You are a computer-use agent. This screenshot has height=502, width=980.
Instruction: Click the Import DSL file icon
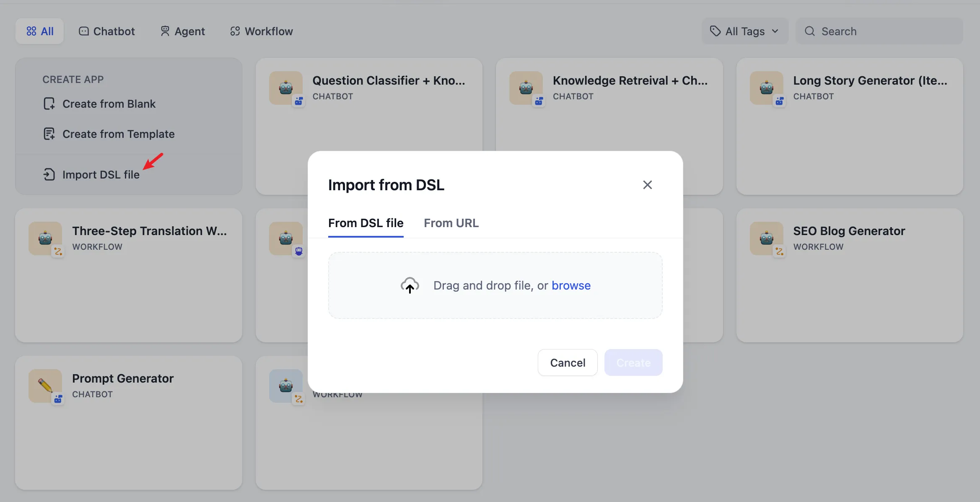[x=49, y=174]
